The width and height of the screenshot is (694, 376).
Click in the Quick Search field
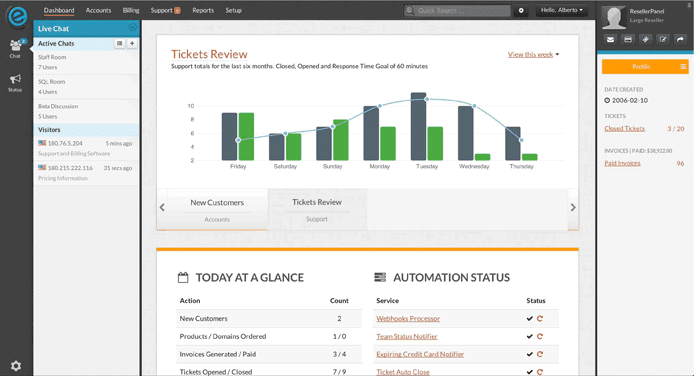tap(457, 11)
